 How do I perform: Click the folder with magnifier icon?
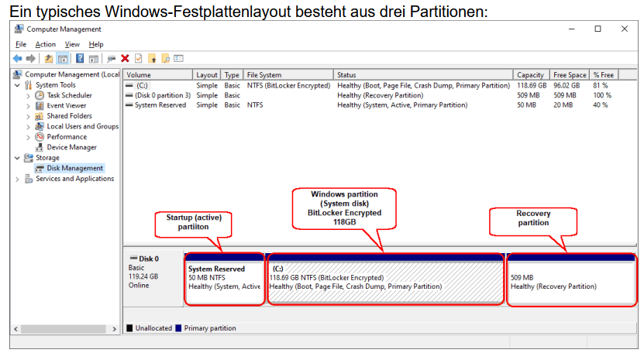166,59
